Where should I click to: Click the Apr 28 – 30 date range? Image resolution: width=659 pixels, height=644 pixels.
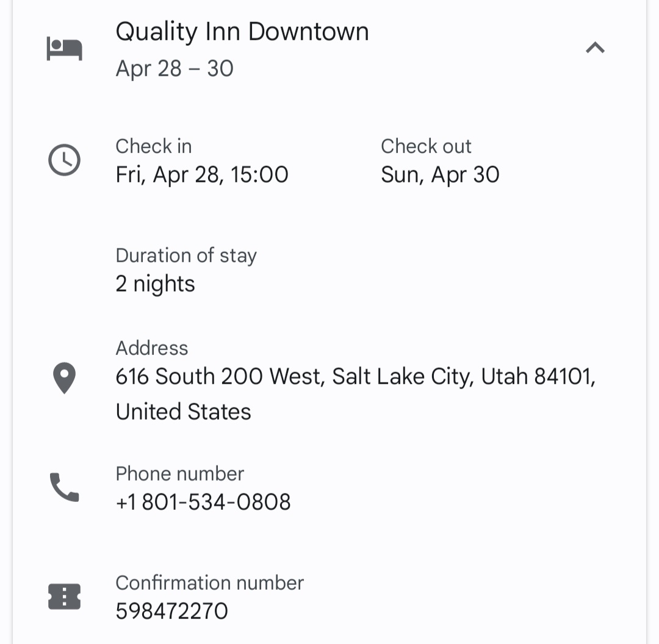175,69
